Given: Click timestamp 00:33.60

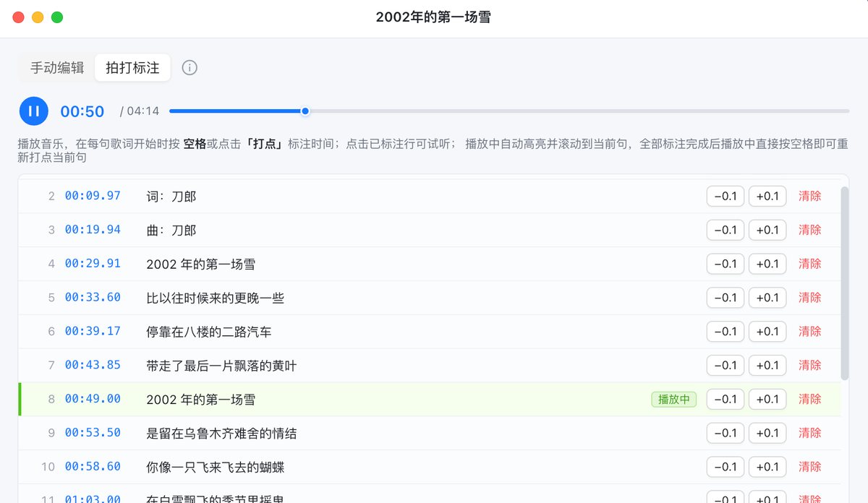Looking at the screenshot, I should [x=93, y=298].
